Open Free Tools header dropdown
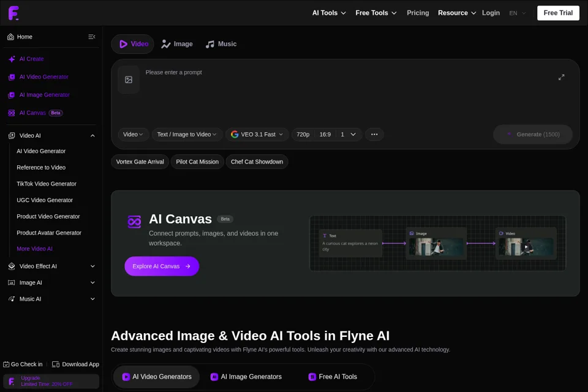This screenshot has height=392, width=588. 375,13
